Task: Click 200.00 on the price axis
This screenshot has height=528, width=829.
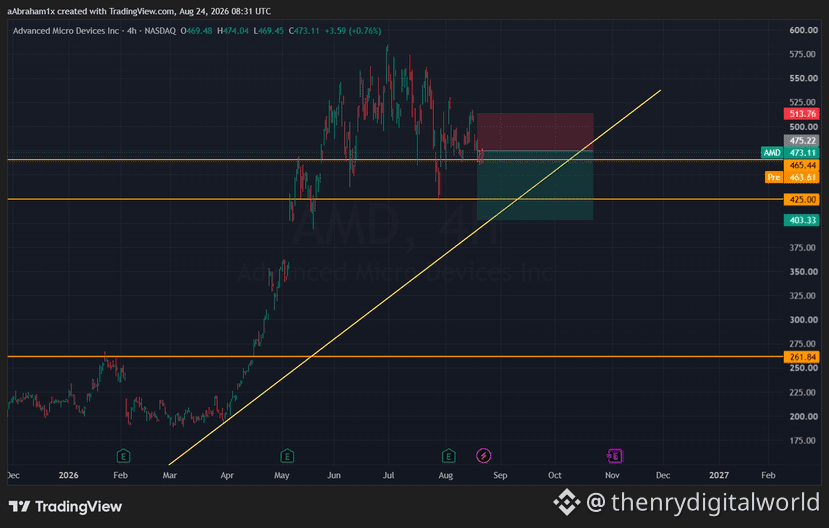Action: 803,416
